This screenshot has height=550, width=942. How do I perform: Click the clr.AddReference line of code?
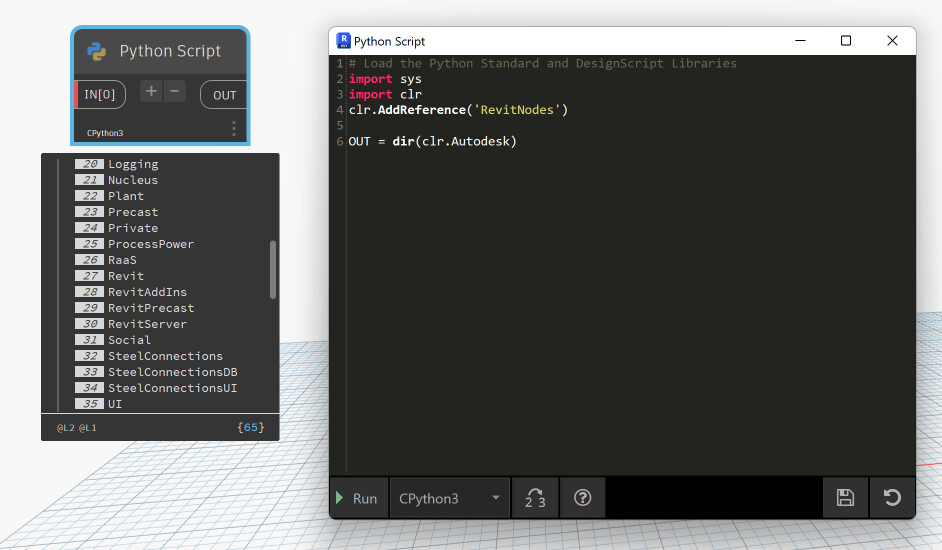pyautogui.click(x=458, y=110)
